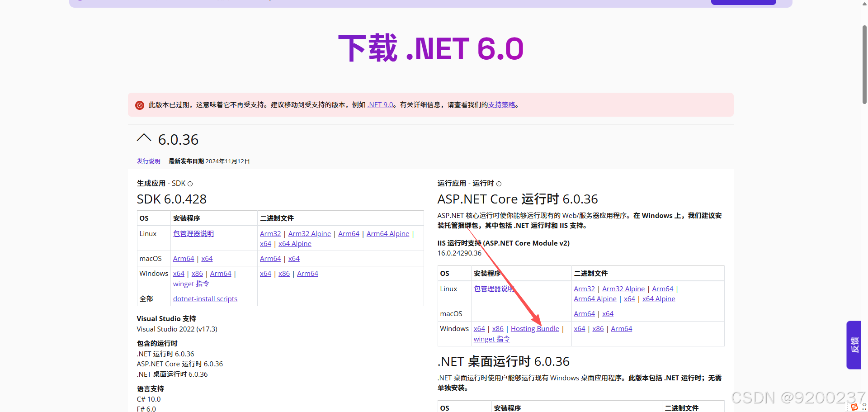This screenshot has width=868, height=412.
Task: Download SDK macOS x64 installer
Action: tap(207, 258)
